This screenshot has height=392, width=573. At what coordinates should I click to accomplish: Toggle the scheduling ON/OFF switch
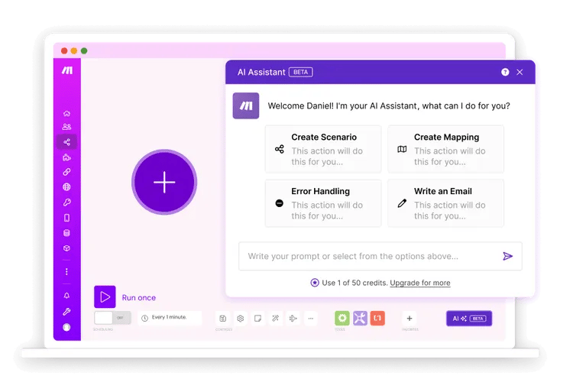(112, 318)
